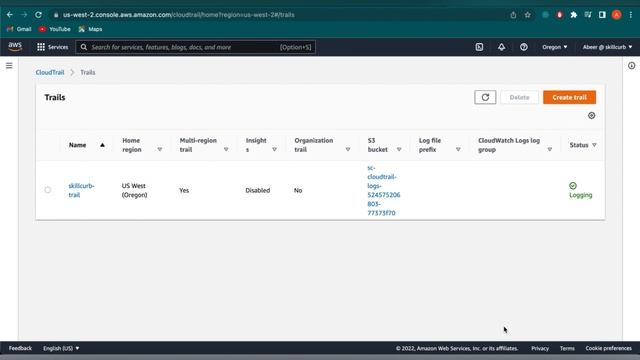Sort by Insights column arrow
The image size is (640, 360).
click(x=274, y=149)
